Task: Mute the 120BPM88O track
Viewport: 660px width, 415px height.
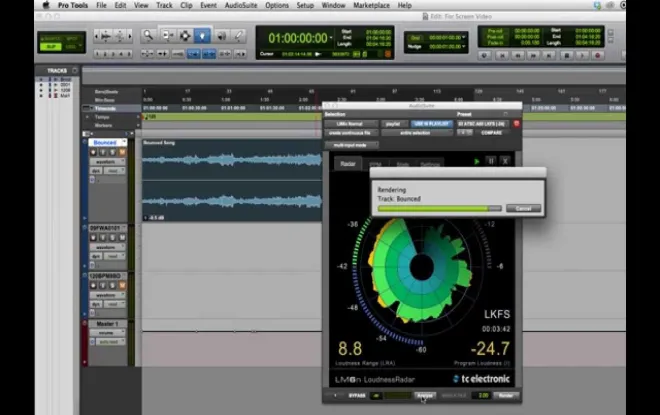Action: click(122, 286)
